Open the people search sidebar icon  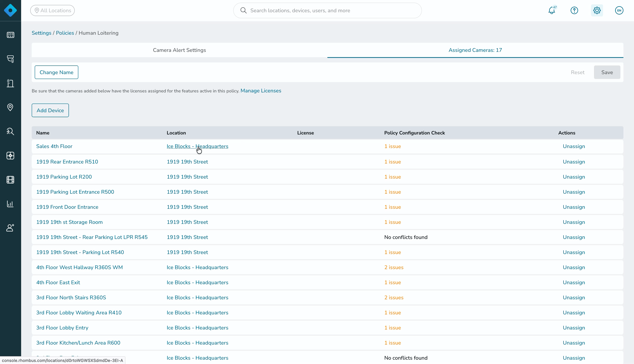(10, 131)
